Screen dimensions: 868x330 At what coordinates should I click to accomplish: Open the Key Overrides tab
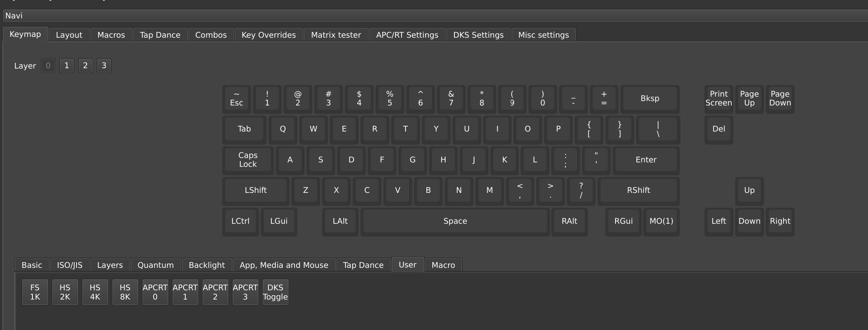[x=268, y=35]
